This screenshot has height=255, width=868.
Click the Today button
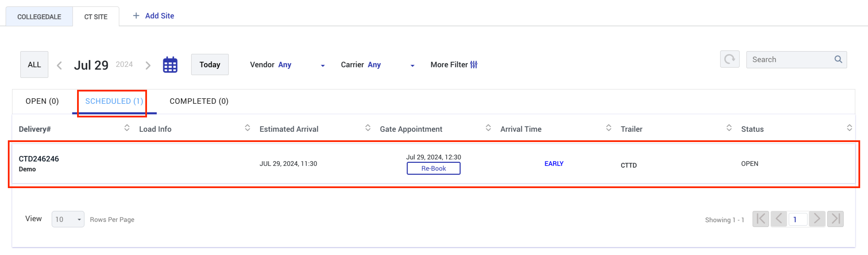tap(210, 65)
